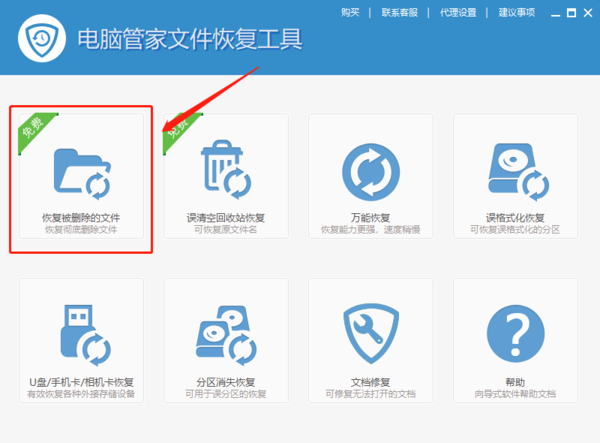Open 联系客服 in the top bar
Screen dimensions: 600x443
click(x=399, y=13)
